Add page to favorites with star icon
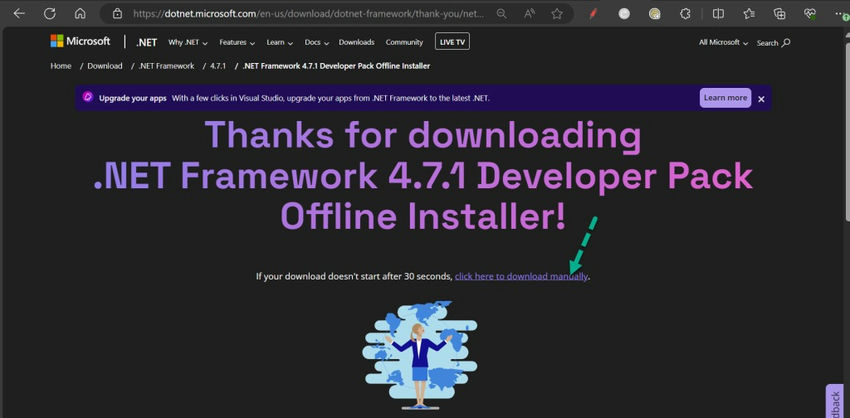The image size is (850, 418). click(557, 14)
